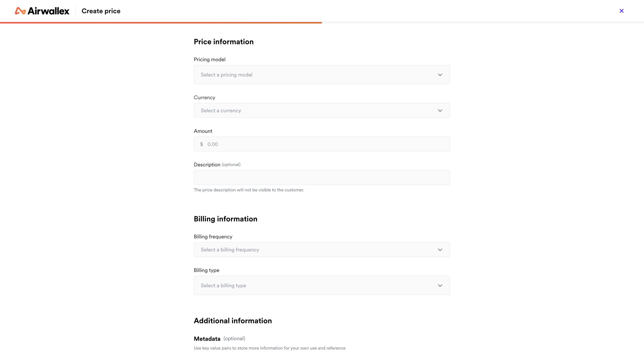Close the Create price dialog
The width and height of the screenshot is (644, 357).
coord(622,11)
